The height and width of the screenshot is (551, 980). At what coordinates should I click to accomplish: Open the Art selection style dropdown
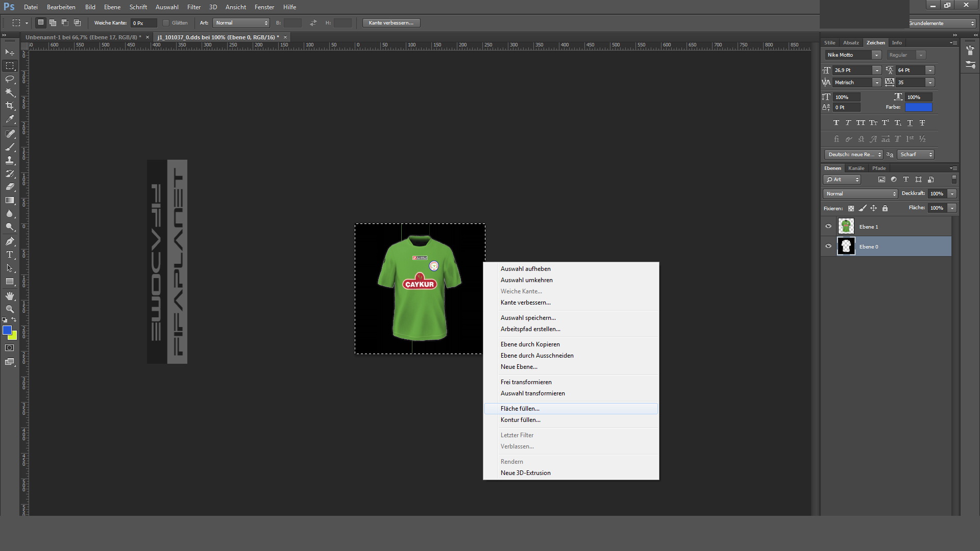click(241, 23)
